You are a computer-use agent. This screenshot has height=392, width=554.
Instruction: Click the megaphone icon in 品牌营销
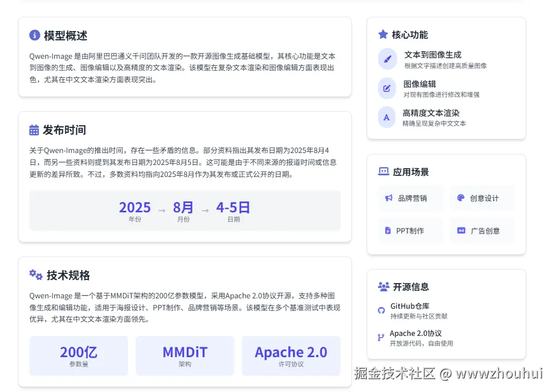click(388, 198)
